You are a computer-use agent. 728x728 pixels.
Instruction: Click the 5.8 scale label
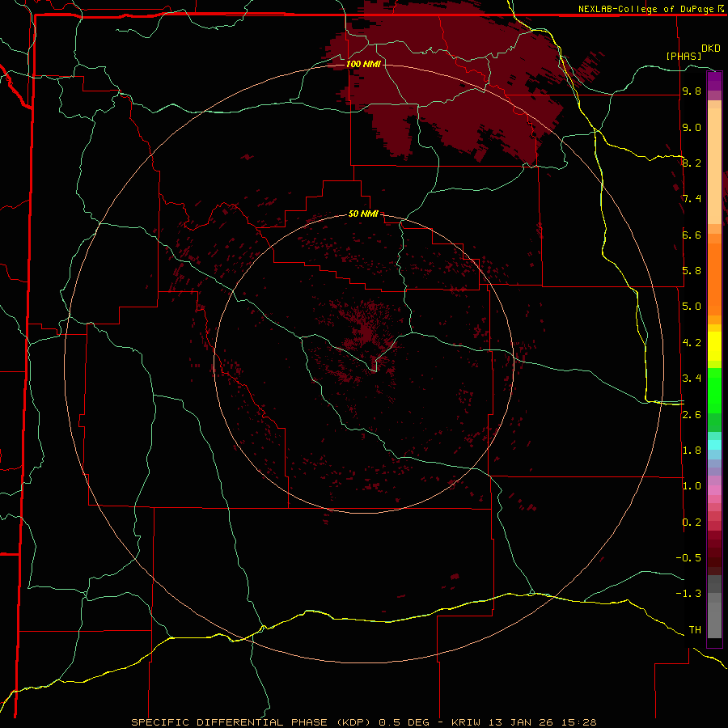pyautogui.click(x=692, y=270)
